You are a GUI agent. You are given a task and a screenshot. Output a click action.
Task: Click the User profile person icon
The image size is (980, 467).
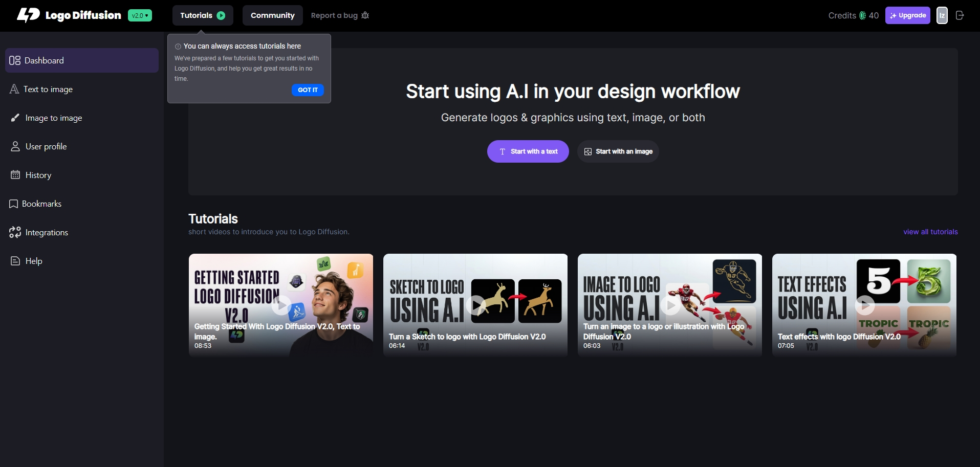(15, 146)
